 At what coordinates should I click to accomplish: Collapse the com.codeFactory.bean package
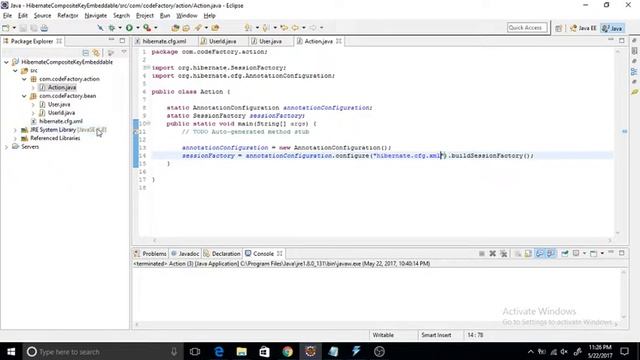24,96
